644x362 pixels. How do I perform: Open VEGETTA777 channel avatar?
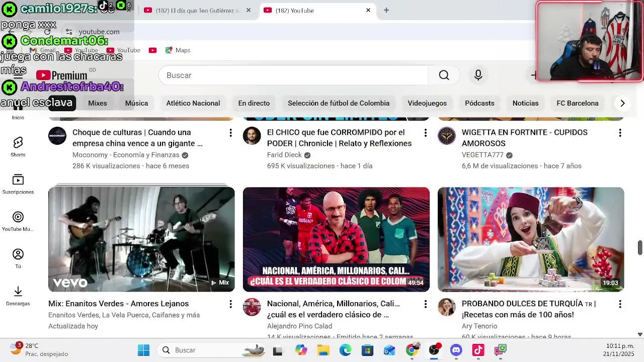click(447, 136)
